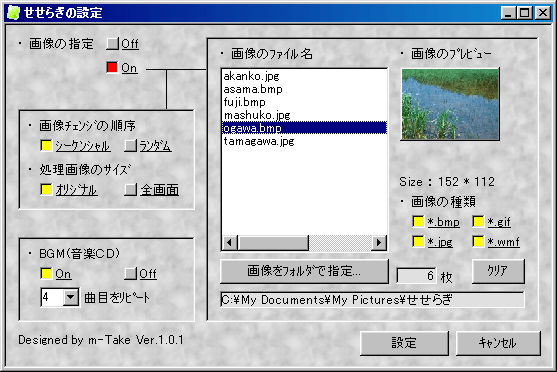The image size is (557, 372).
Task: Select akanko.jpg in the file list
Action: (x=304, y=76)
